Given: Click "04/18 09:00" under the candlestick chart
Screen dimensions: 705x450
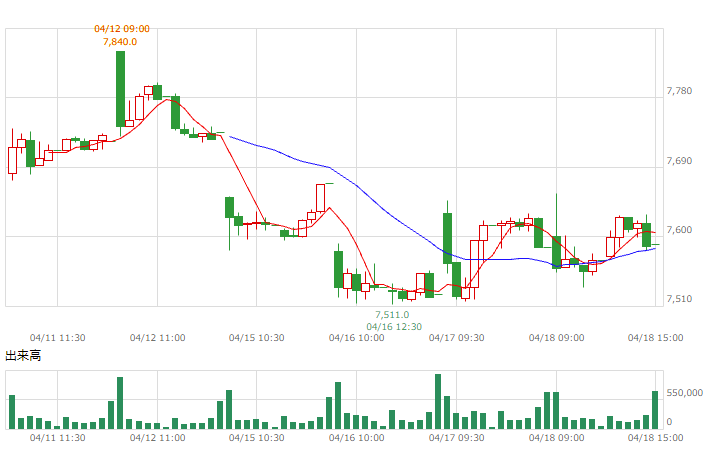Looking at the screenshot, I should tap(557, 338).
